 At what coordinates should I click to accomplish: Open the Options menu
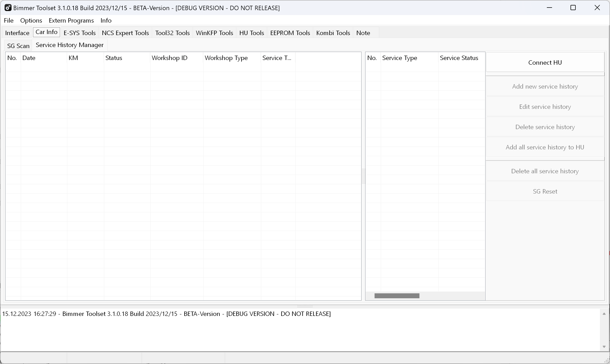click(x=31, y=21)
